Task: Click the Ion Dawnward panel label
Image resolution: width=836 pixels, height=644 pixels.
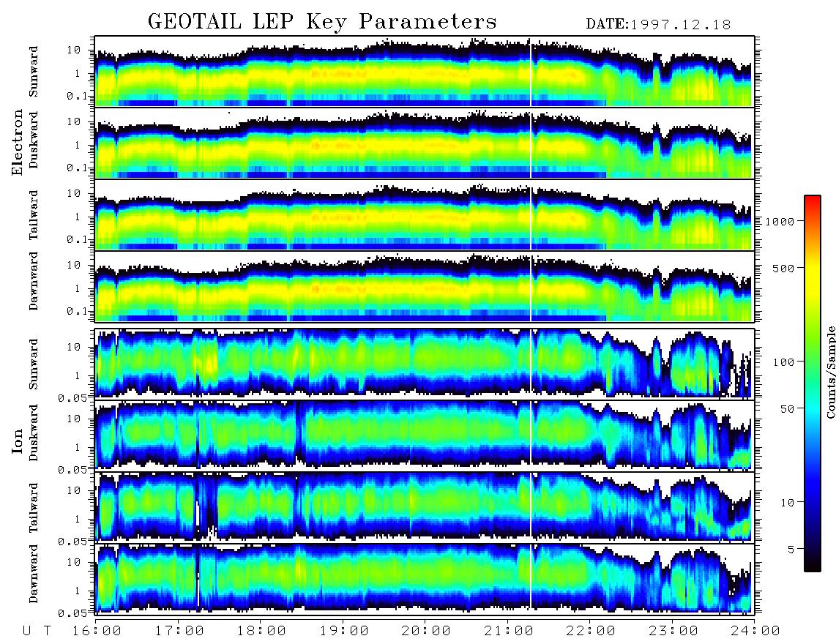Action: click(34, 574)
